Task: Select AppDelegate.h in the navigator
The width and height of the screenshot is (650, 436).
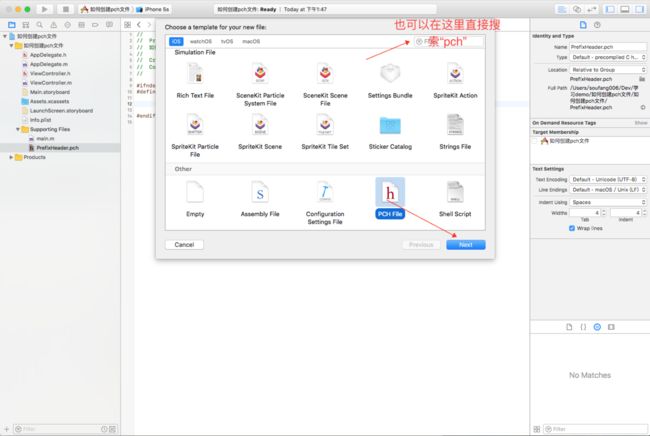Action: (x=48, y=55)
